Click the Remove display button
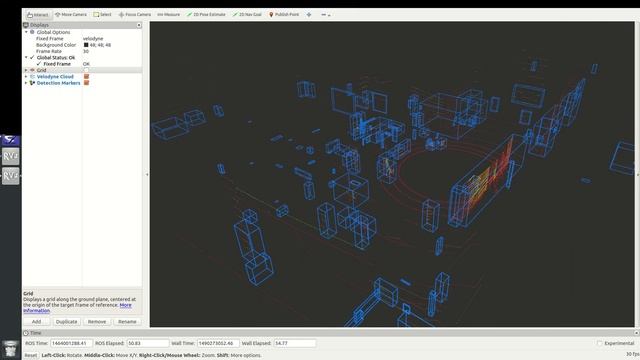The height and width of the screenshot is (360, 640). (97, 322)
